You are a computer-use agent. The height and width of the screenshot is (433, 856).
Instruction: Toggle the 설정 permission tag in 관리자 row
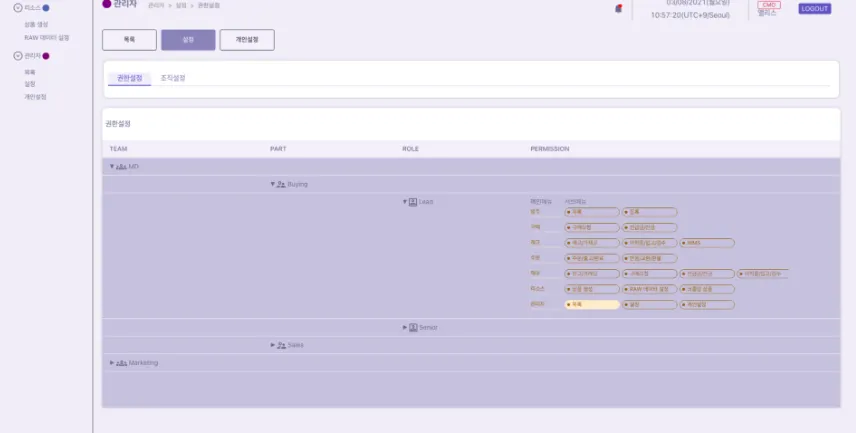(x=650, y=305)
